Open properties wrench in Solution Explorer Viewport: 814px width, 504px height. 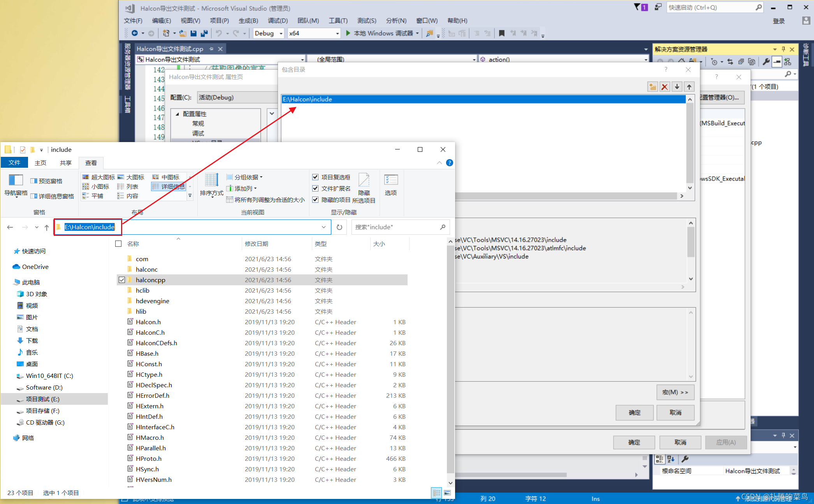tap(766, 61)
